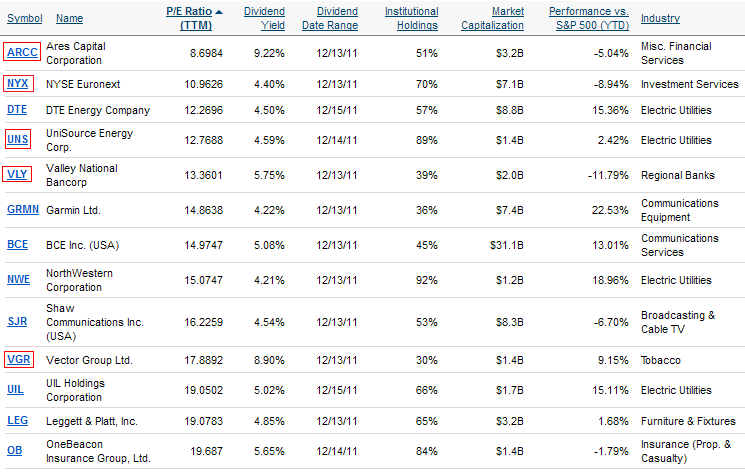Open the BCE ticker link
The width and height of the screenshot is (745, 473).
[18, 245]
